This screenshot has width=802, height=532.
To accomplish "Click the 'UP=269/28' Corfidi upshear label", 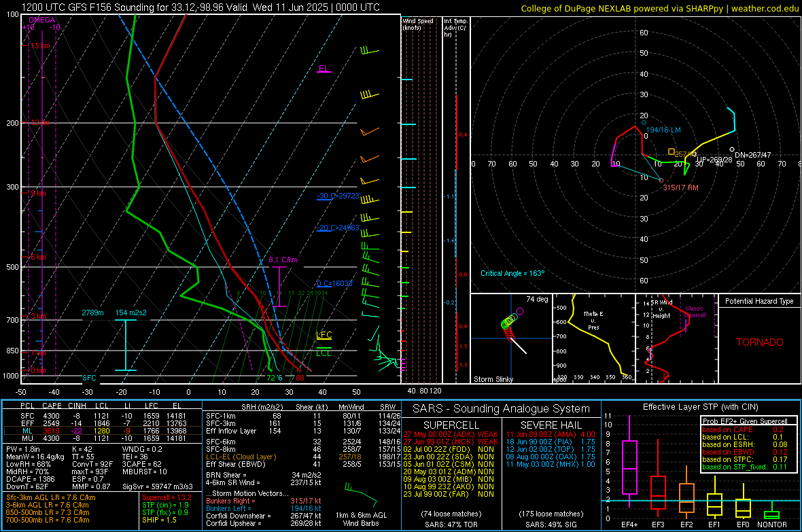I will (714, 160).
